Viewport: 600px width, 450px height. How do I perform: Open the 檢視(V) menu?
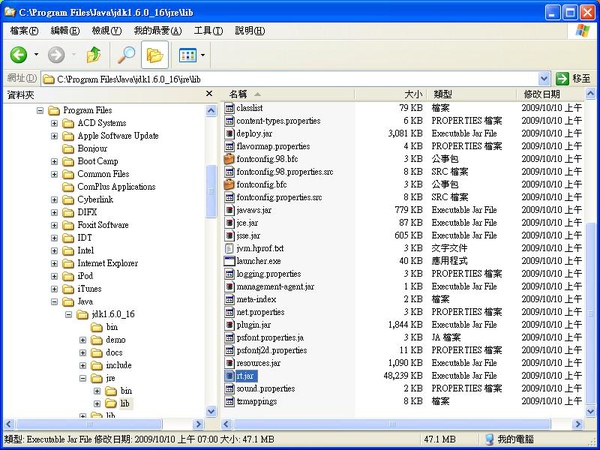[106, 31]
